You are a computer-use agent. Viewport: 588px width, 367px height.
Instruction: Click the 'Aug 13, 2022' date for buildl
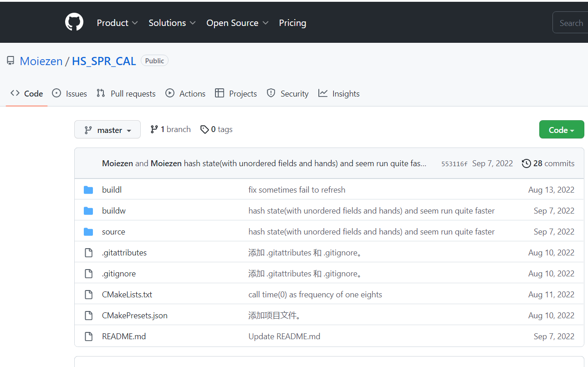[551, 190]
